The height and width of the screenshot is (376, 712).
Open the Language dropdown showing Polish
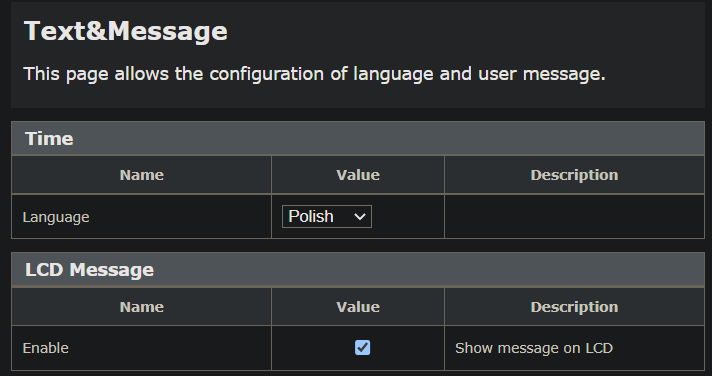326,217
